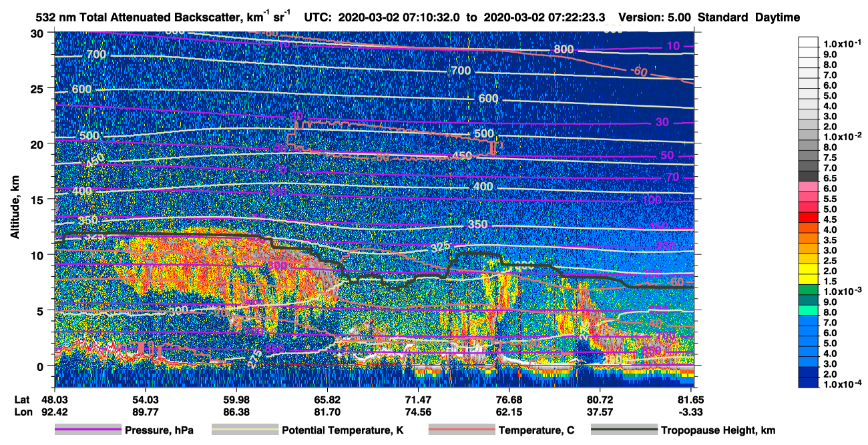This screenshot has height=445, width=868.
Task: Click the red 4.5 colorbar swatch
Action: pyautogui.click(x=809, y=218)
